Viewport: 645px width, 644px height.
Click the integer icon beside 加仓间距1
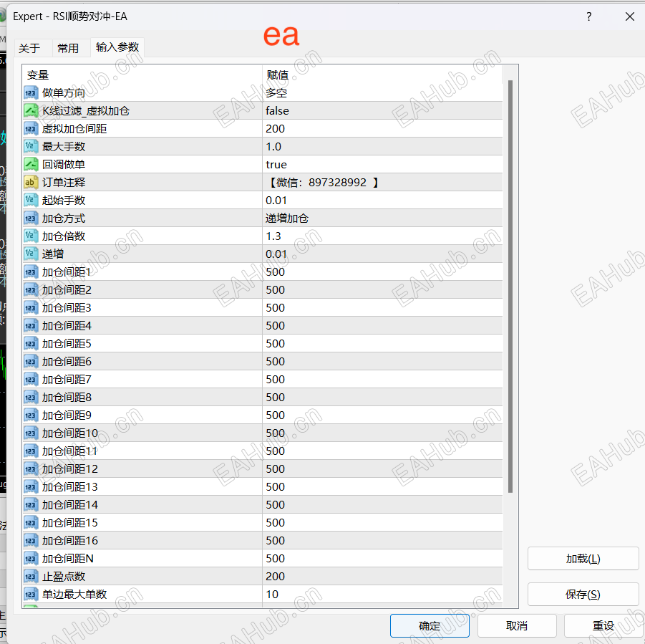coord(31,272)
